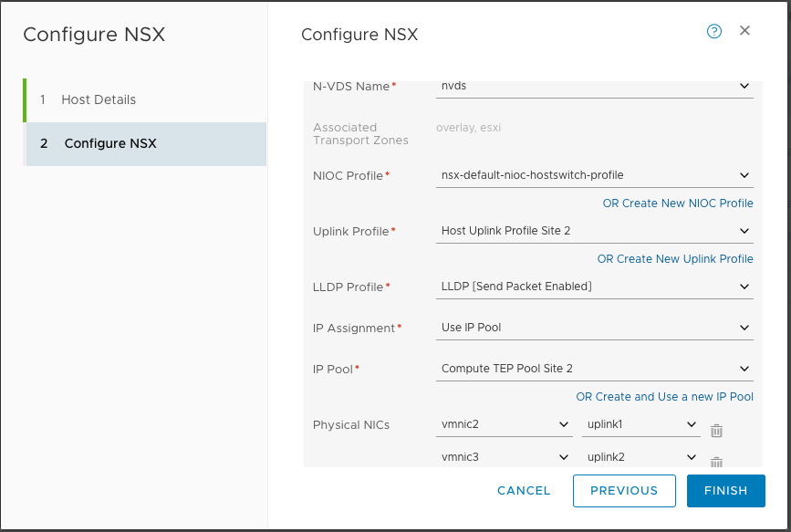Close the Configure NSX dialog
Screen dimensions: 791x532
(x=744, y=31)
